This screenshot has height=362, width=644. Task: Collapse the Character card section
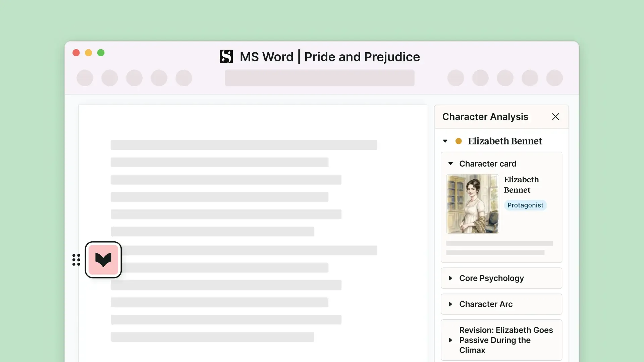450,164
